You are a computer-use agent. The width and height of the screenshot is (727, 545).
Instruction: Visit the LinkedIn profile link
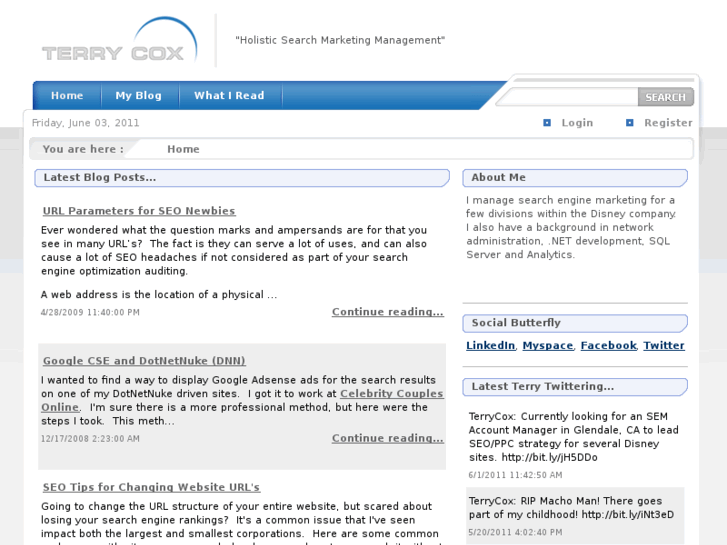click(x=490, y=346)
